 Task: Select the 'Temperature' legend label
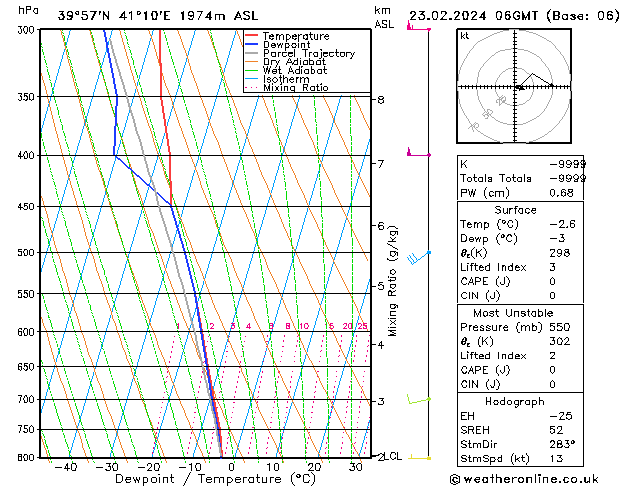coord(296,36)
